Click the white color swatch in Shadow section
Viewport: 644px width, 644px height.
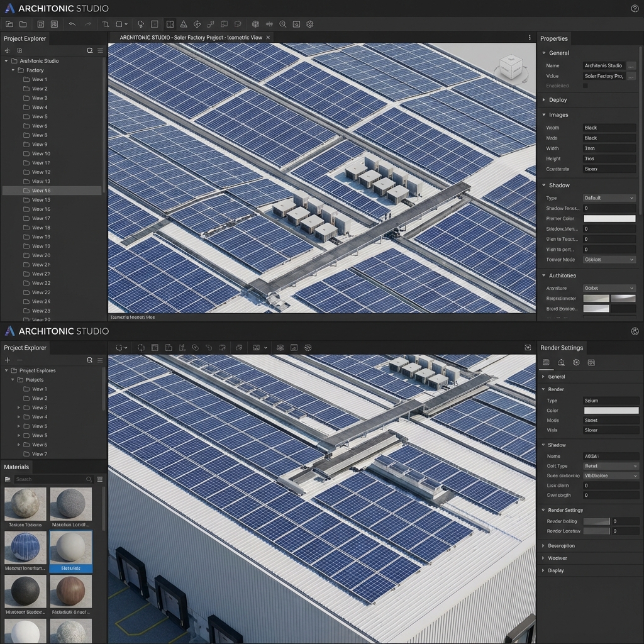609,219
